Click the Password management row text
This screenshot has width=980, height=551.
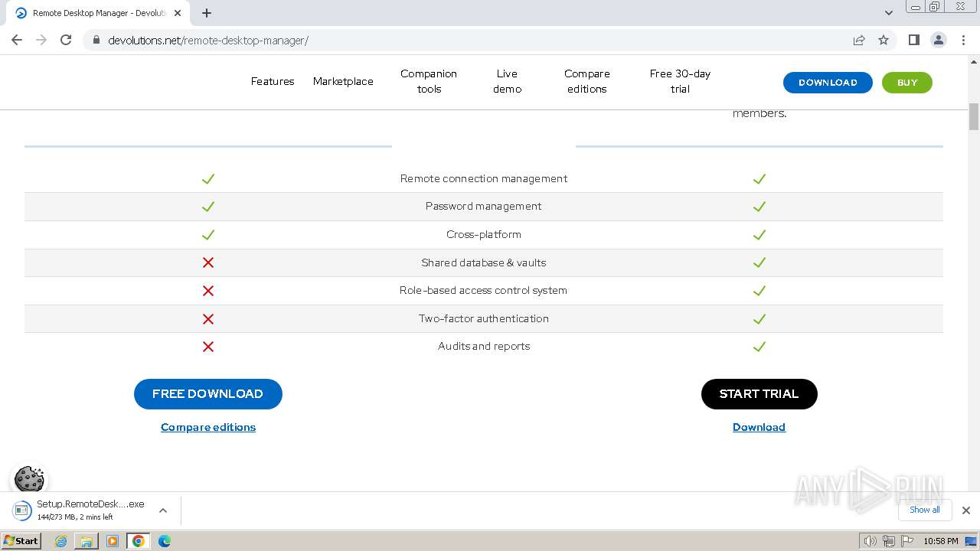click(484, 207)
